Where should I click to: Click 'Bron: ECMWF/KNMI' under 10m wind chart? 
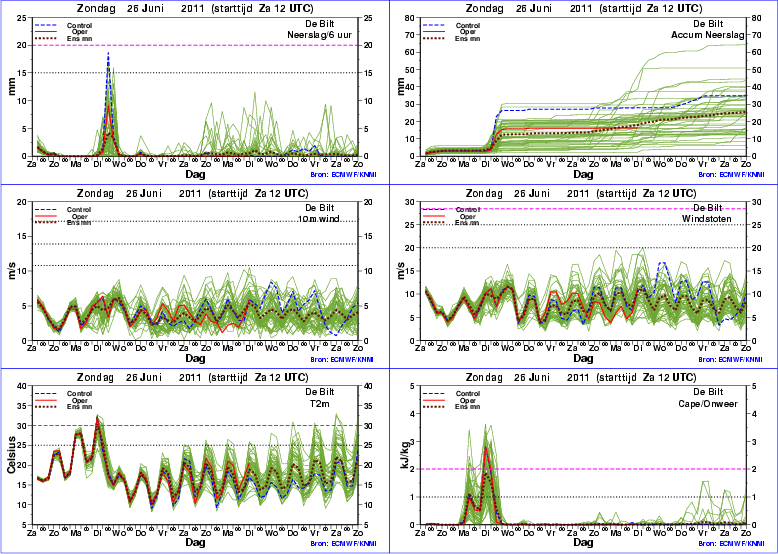point(342,360)
